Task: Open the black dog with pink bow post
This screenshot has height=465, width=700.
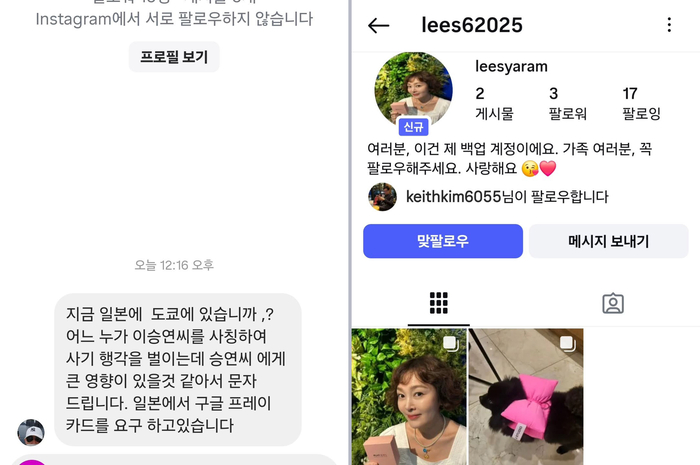Action: point(525,397)
